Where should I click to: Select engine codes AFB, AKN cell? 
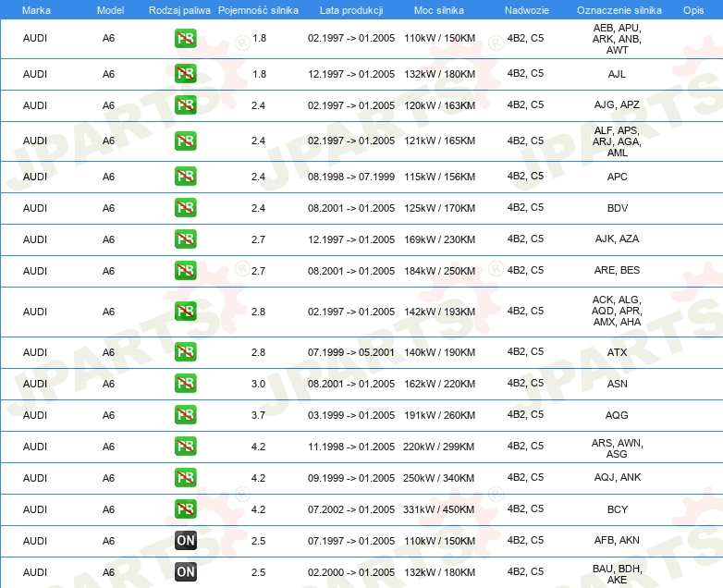(x=617, y=540)
